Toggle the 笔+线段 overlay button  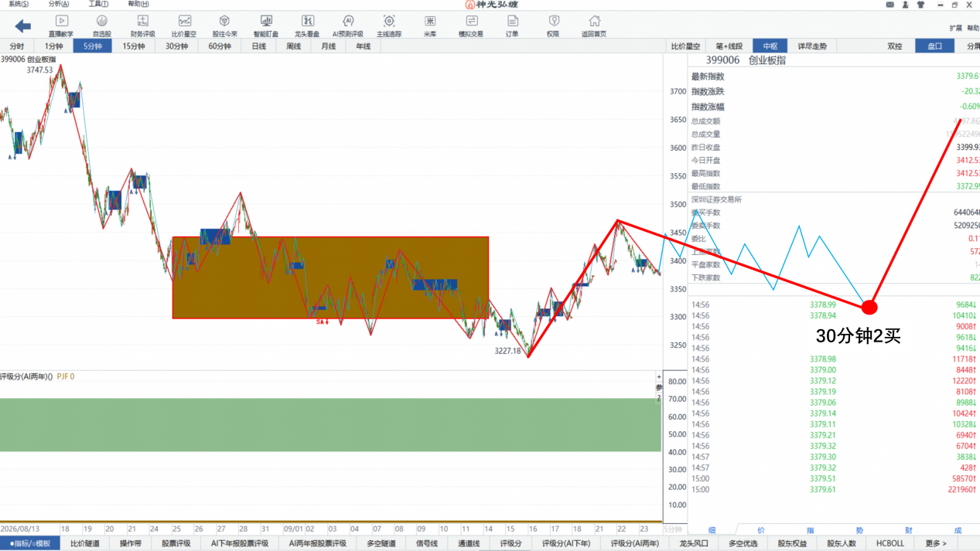pyautogui.click(x=729, y=46)
